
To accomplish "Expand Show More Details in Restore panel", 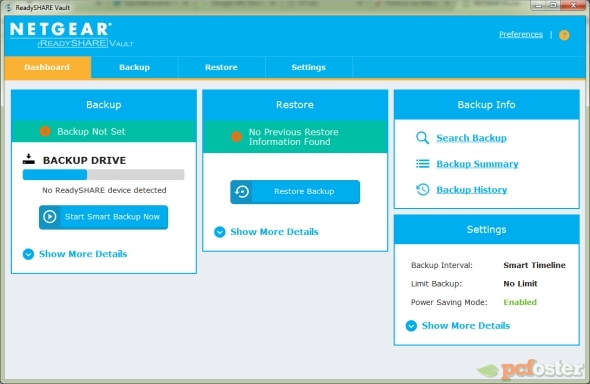I will coord(266,232).
